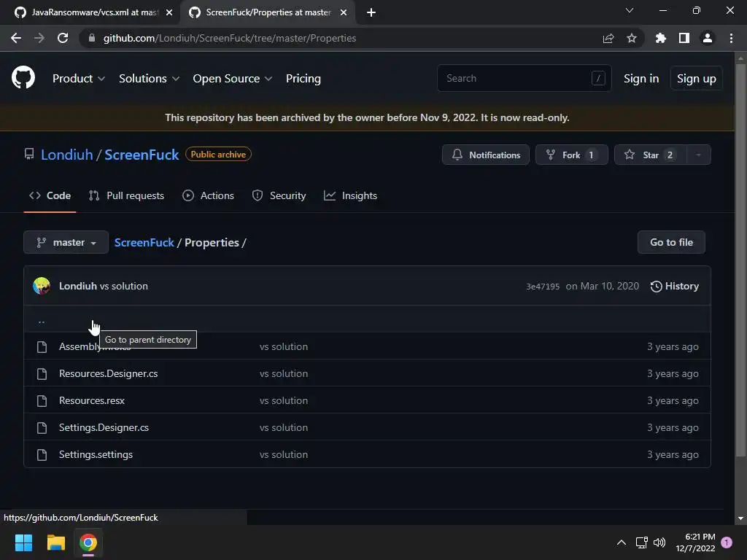Open Settings.Designer.cs file
This screenshot has width=747, height=560.
104,427
